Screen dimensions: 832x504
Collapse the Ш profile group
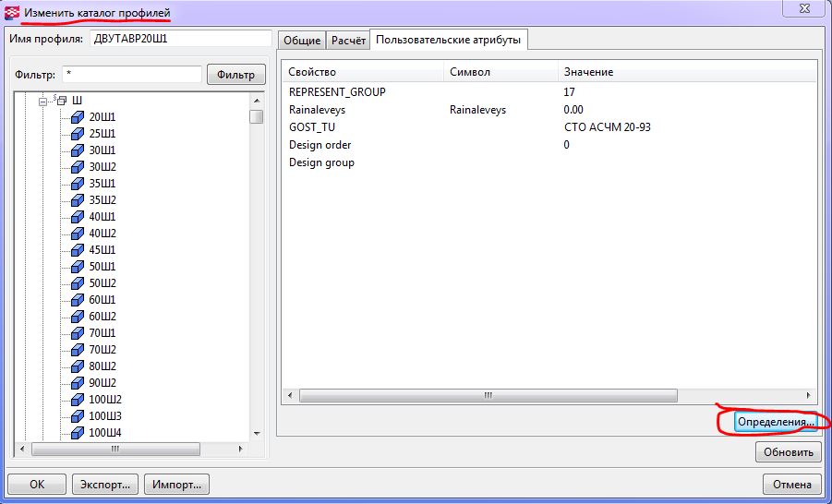43,102
